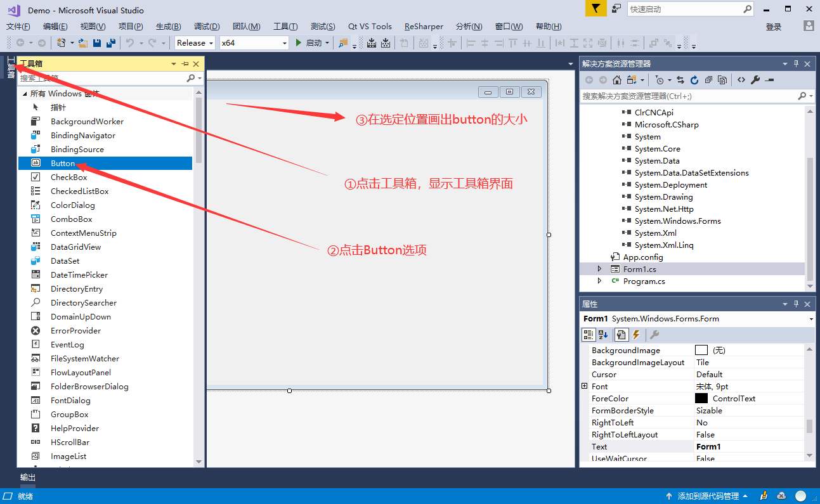Image resolution: width=820 pixels, height=504 pixels.
Task: Open the x64 platform dropdown
Action: [254, 43]
